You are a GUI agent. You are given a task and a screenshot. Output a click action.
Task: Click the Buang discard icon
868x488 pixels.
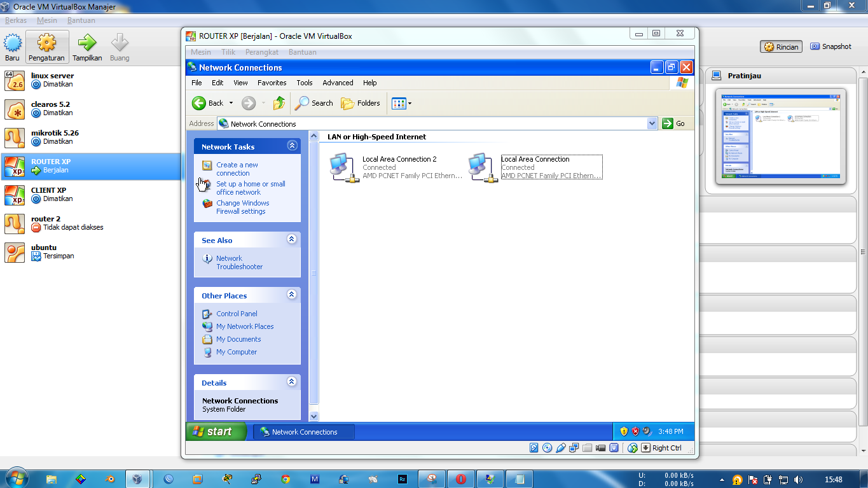click(x=120, y=43)
